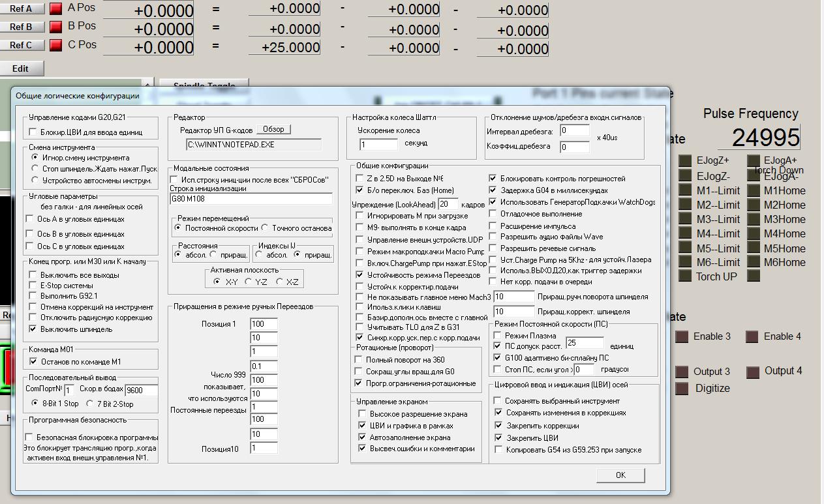Click the shuttle wheel acceleration seconds field
This screenshot has width=824, height=504.
(x=378, y=144)
